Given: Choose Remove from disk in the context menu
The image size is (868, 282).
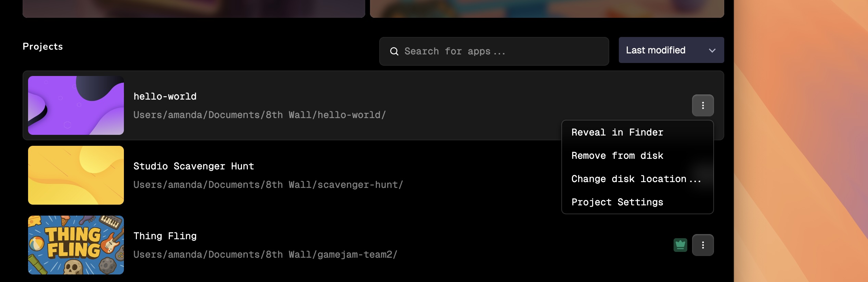Looking at the screenshot, I should pos(617,156).
